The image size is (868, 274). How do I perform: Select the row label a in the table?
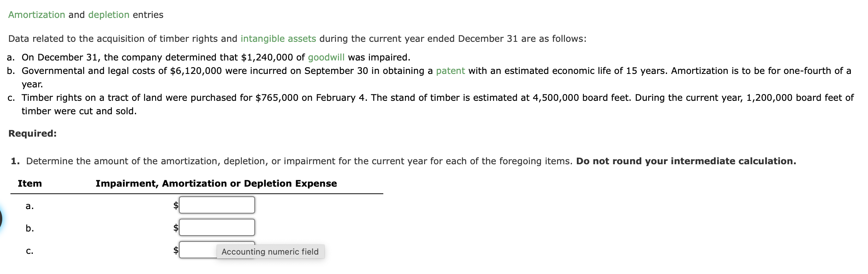(29, 205)
